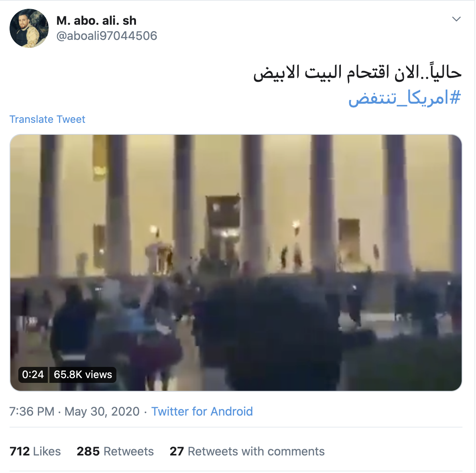Open the M. abo. ali. sh display name
This screenshot has height=473, width=476.
(96, 21)
